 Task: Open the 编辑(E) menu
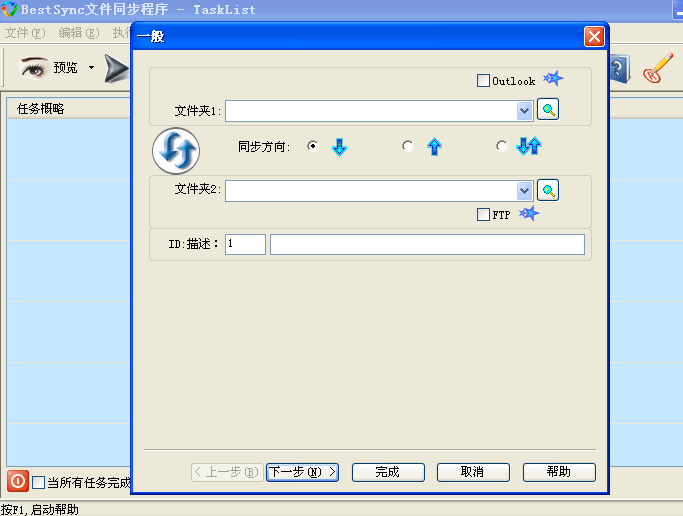tap(79, 33)
